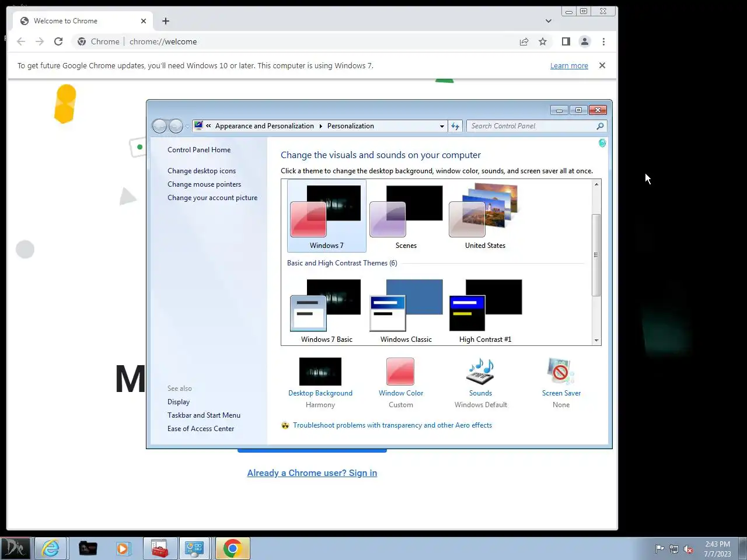
Task: Open Desktop Background settings icon
Action: (x=320, y=371)
